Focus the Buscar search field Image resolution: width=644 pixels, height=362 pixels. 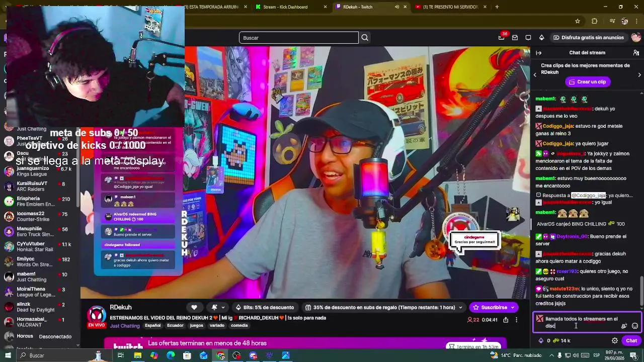(x=298, y=38)
